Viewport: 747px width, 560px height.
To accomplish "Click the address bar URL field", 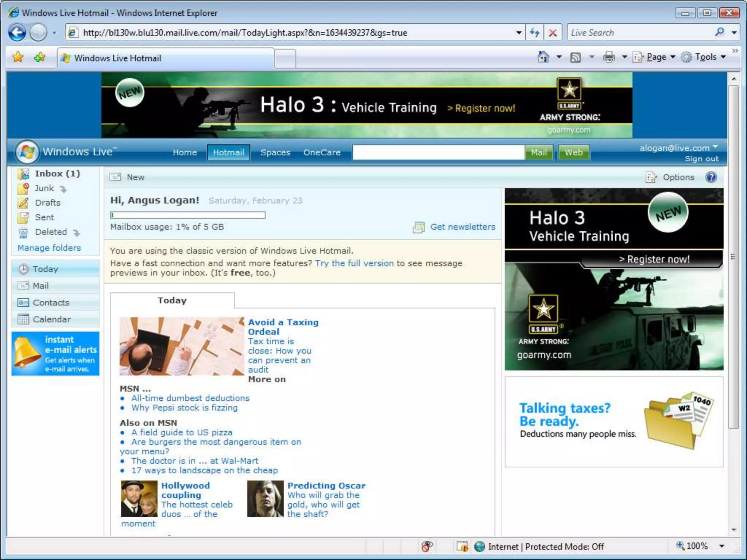I will tap(292, 33).
